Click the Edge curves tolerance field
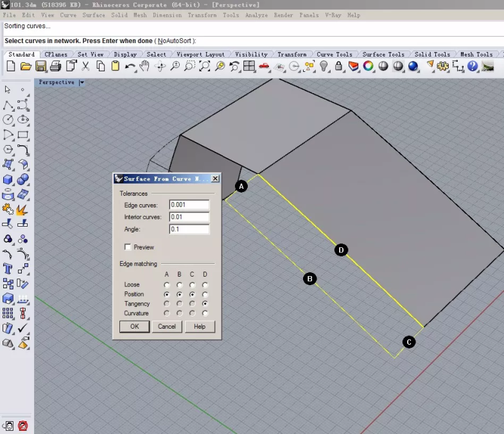The image size is (504, 434). point(189,205)
